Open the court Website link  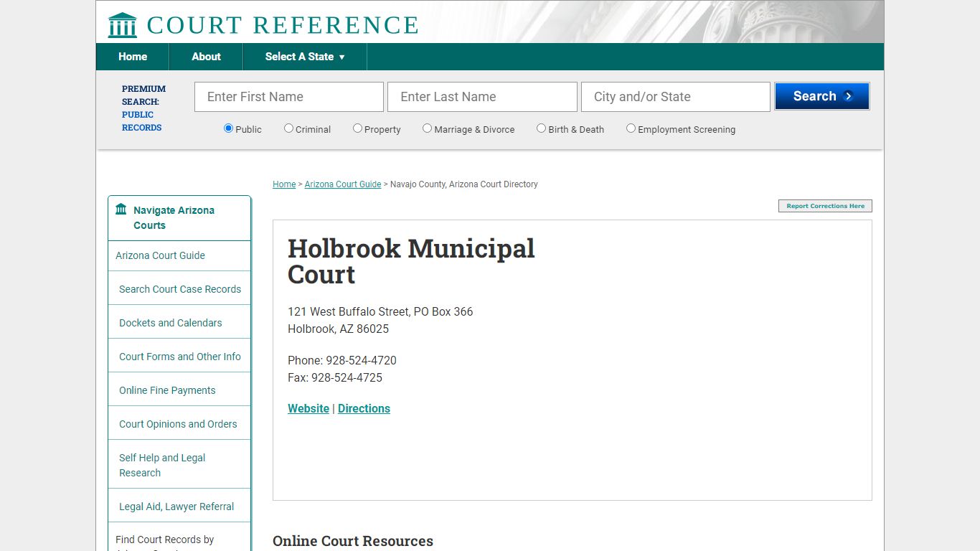pos(308,408)
